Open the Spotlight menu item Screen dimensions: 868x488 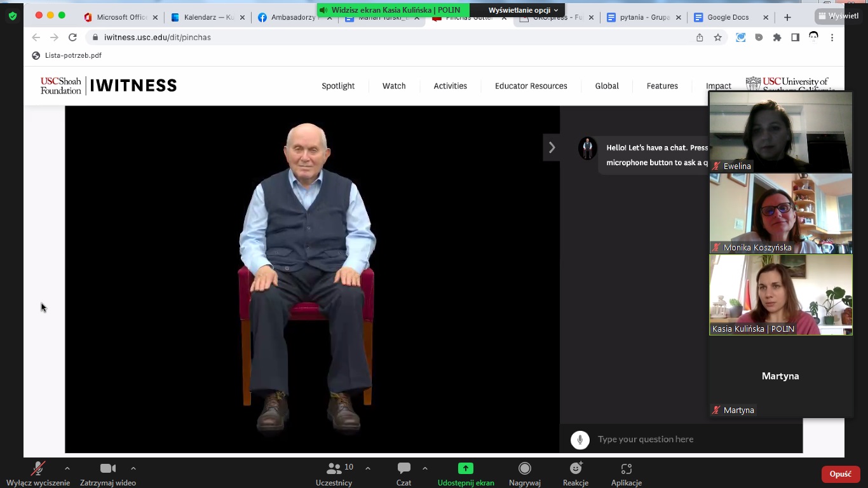click(338, 86)
